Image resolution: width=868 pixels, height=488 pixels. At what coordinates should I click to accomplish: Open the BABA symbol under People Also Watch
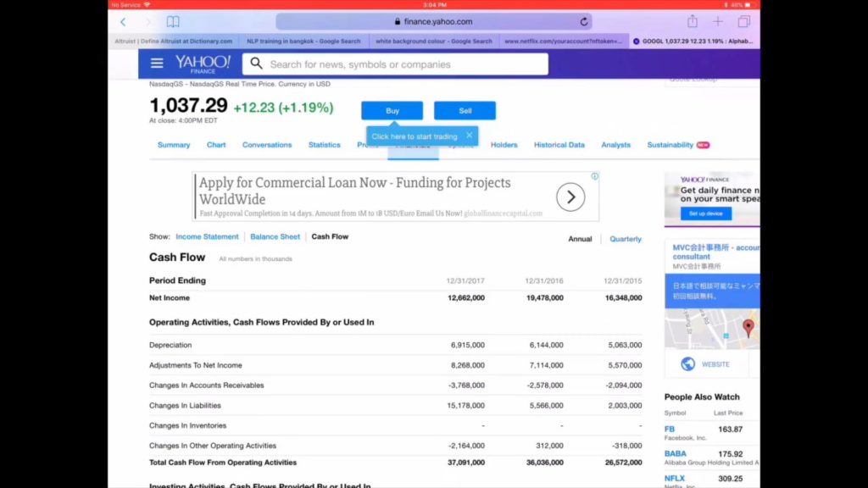click(675, 454)
